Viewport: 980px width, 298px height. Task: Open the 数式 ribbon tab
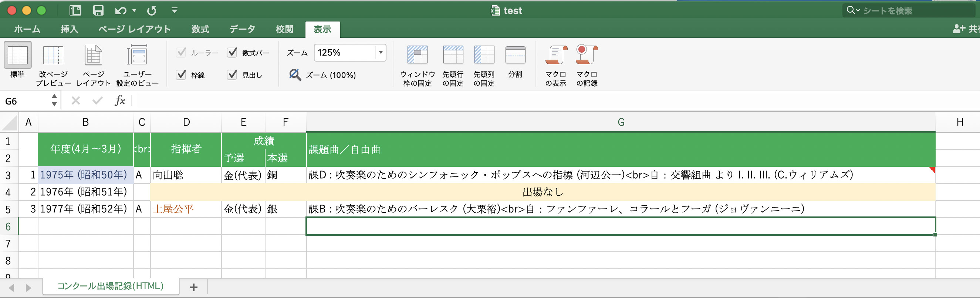pos(200,29)
